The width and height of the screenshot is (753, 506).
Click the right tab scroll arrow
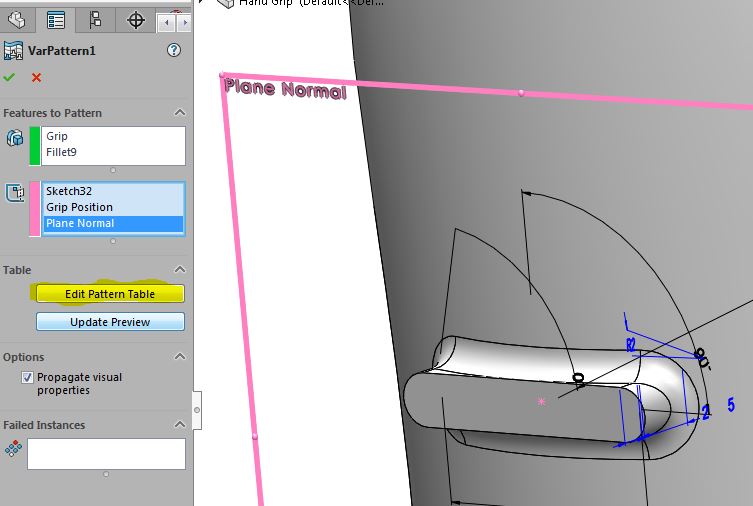(x=184, y=23)
